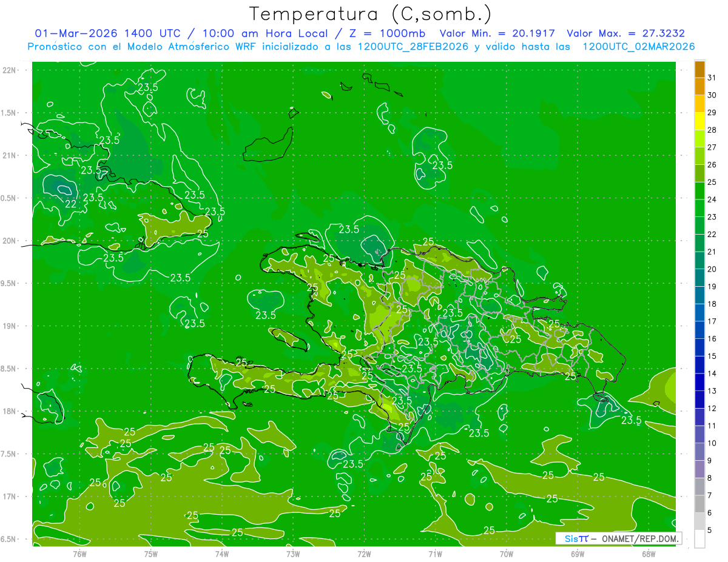728x562 pixels.
Task: Click the '75W' longitude axis label
Action: [x=151, y=554]
